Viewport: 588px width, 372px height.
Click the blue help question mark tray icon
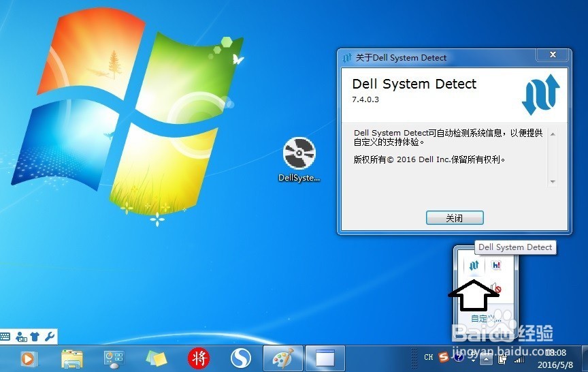coord(459,357)
